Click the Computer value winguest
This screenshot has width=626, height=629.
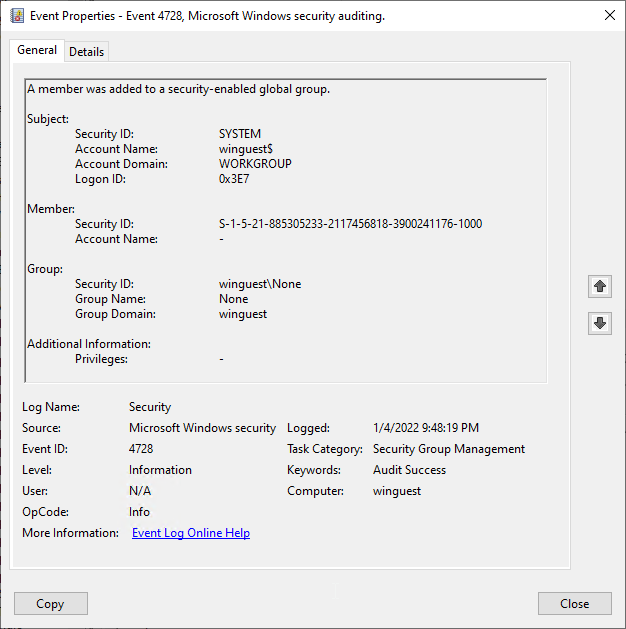397,491
